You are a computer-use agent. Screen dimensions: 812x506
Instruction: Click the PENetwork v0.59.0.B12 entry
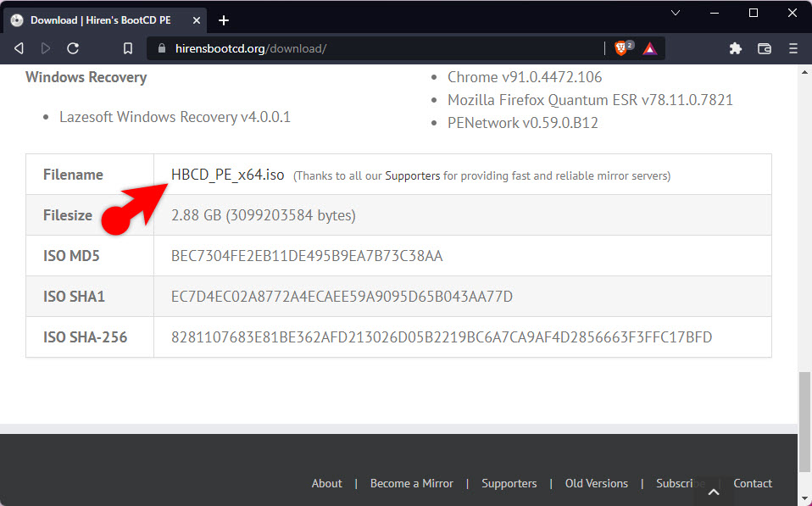(x=522, y=123)
